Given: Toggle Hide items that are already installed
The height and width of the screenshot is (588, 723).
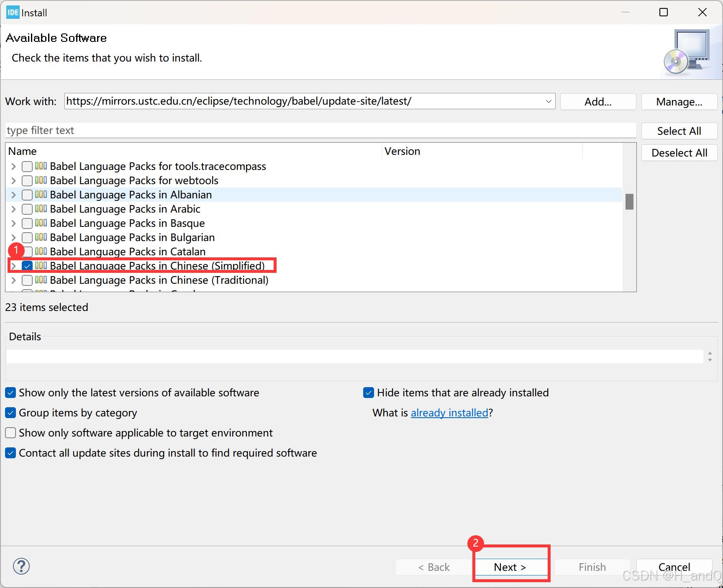Looking at the screenshot, I should point(369,393).
